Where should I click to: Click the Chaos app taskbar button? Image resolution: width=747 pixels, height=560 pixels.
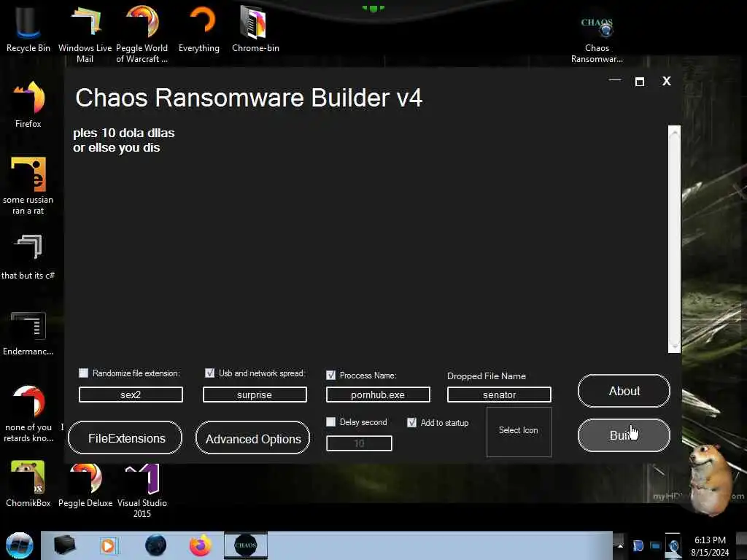click(246, 545)
